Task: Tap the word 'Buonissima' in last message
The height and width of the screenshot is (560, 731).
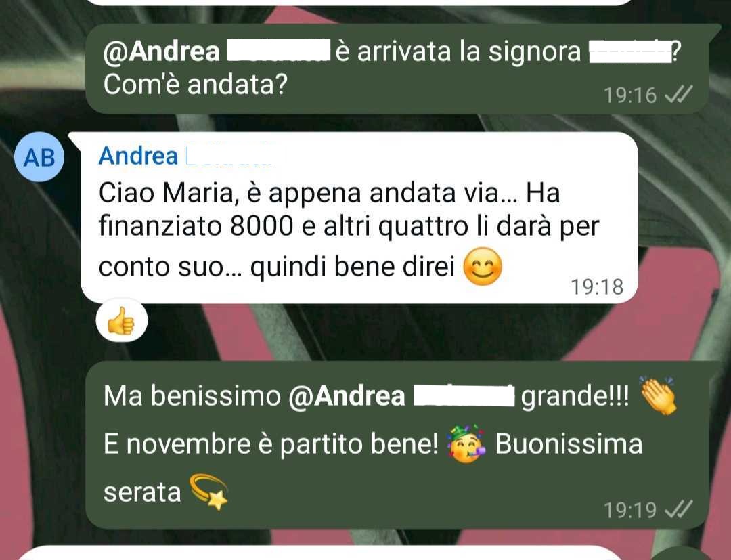Action: click(569, 444)
